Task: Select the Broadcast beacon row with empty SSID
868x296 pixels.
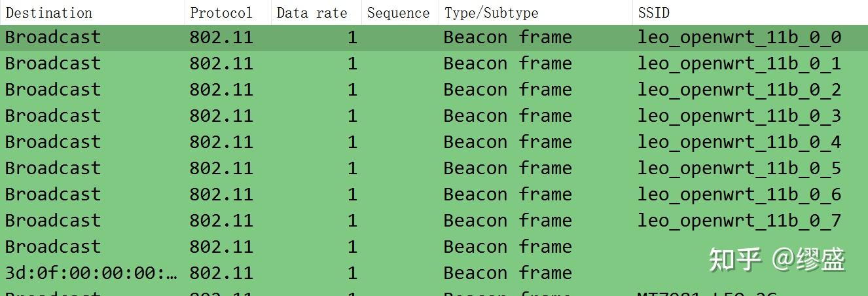Action: (434, 247)
